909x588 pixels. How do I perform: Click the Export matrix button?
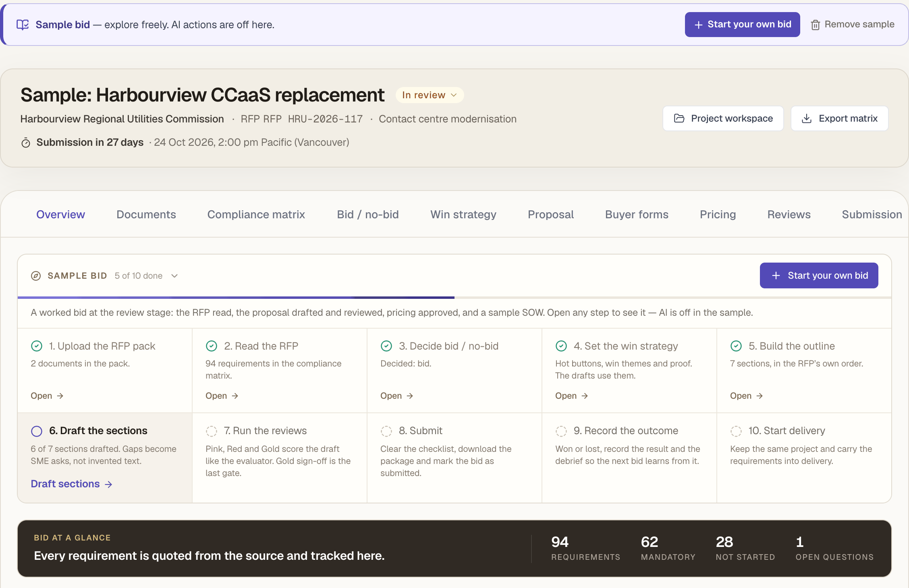pyautogui.click(x=840, y=118)
